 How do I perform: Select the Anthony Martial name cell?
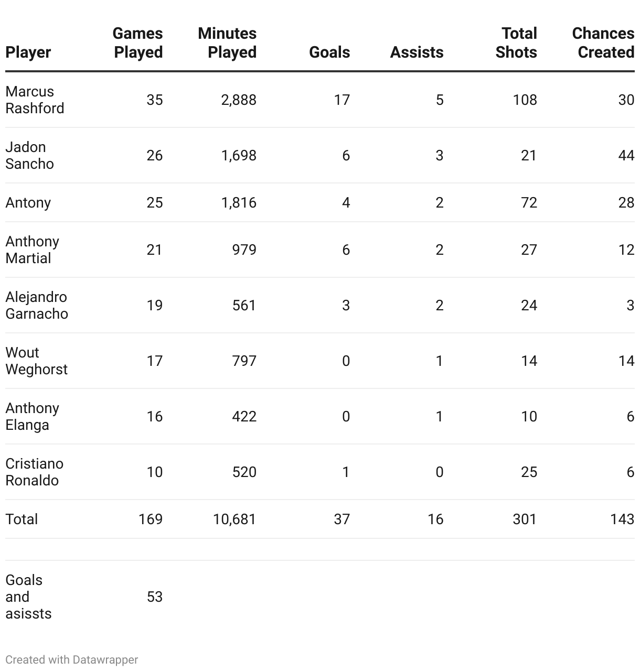(x=33, y=250)
